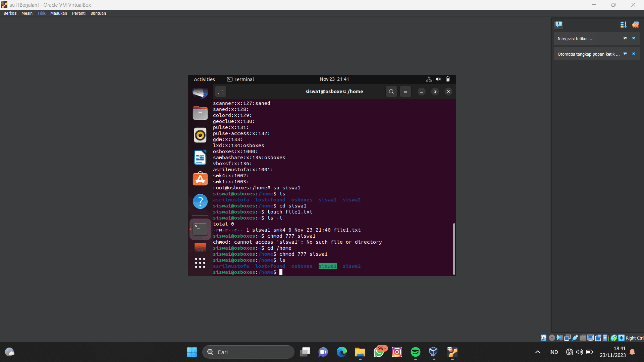Image resolution: width=644 pixels, height=362 pixels.
Task: Click the Integrasi tetikus notification text
Action: (x=576, y=39)
